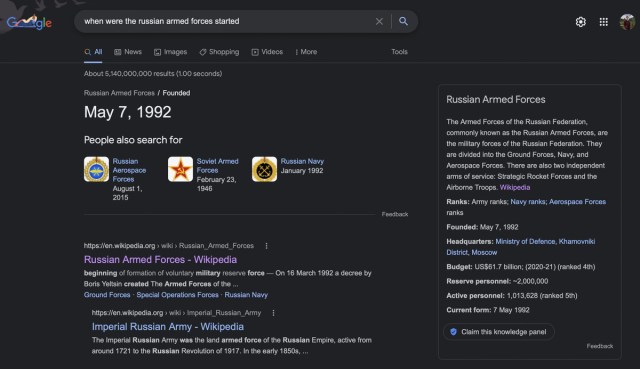Switch to the Videos tab
This screenshot has width=640, height=369.
267,52
